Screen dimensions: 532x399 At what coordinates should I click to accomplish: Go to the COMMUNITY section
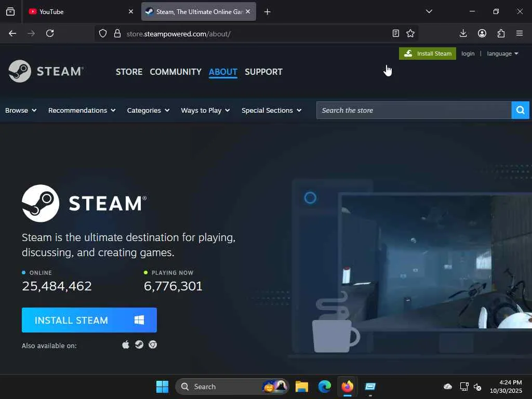coord(176,72)
